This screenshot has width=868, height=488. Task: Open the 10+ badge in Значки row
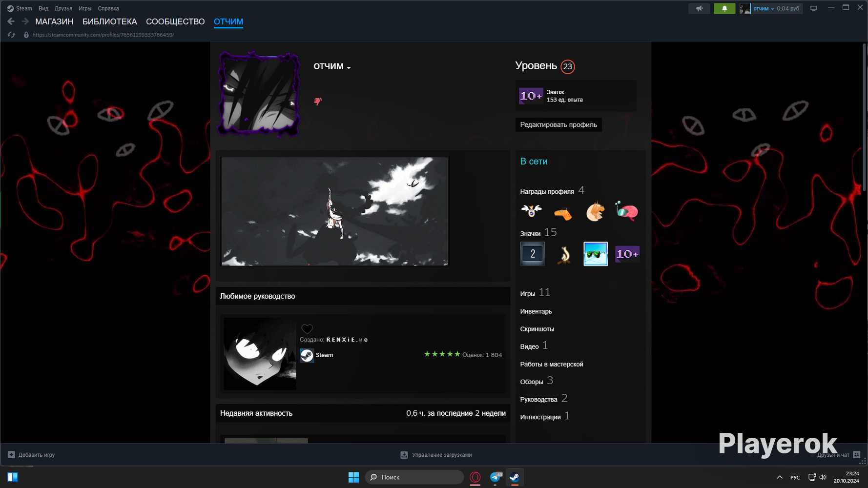pos(627,254)
